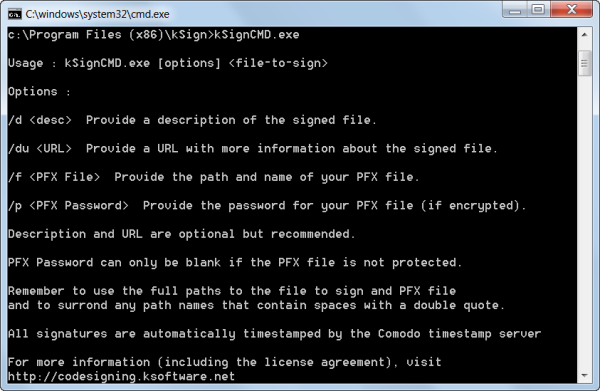Open the cmd.exe system menu icon
This screenshot has height=391, width=600.
coord(15,15)
